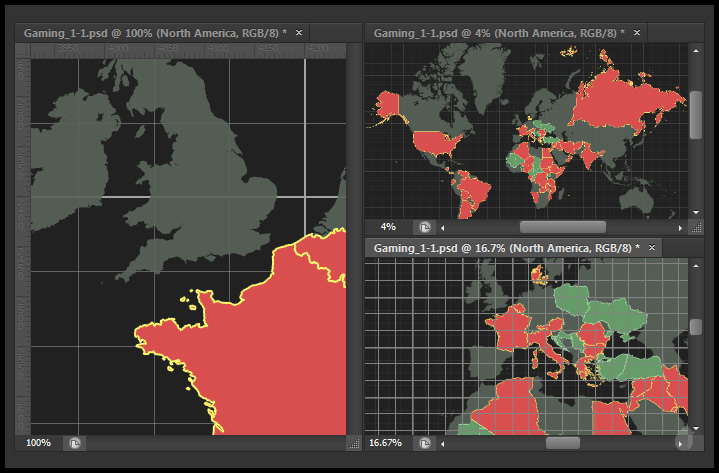The width and height of the screenshot is (719, 473).
Task: Click the 4% zoom level field
Action: (388, 227)
